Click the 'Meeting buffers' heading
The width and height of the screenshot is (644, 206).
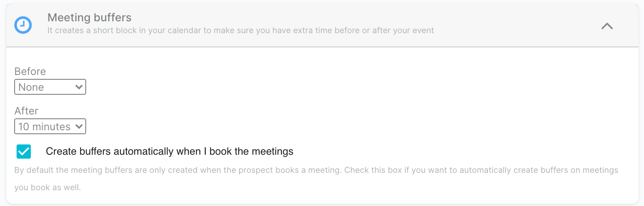(x=89, y=17)
